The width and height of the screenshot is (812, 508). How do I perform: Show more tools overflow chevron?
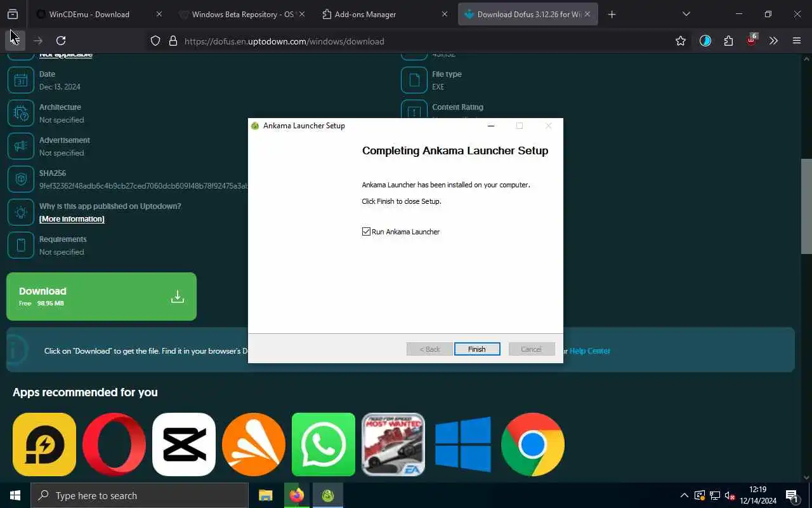point(773,41)
